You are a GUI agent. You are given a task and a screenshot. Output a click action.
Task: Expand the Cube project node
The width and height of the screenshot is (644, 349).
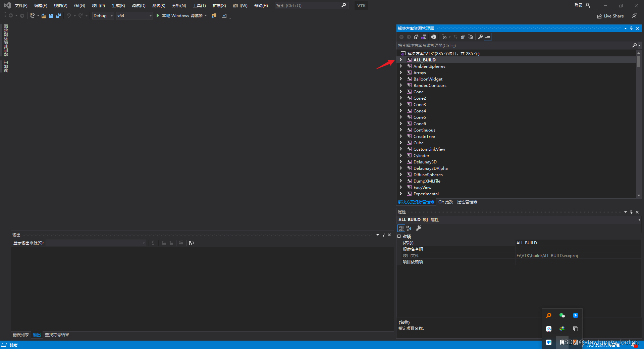pos(401,143)
